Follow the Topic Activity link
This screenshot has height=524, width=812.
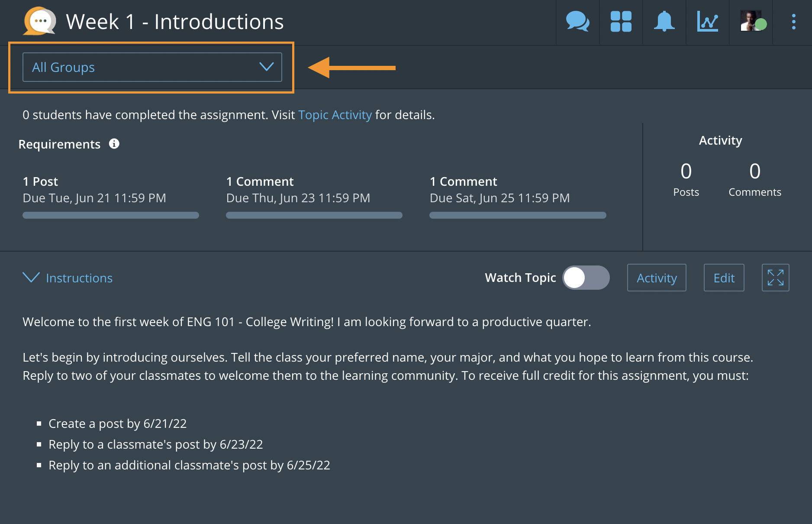(335, 115)
